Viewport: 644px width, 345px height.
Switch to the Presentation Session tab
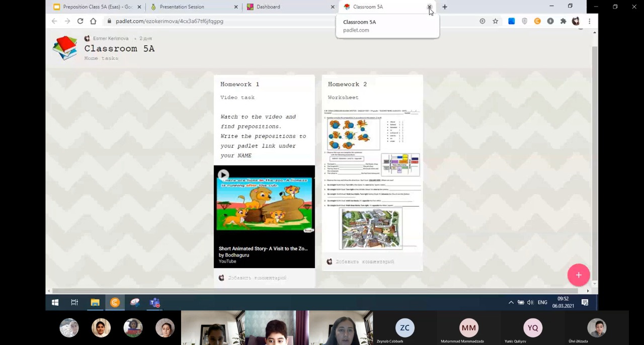[182, 7]
